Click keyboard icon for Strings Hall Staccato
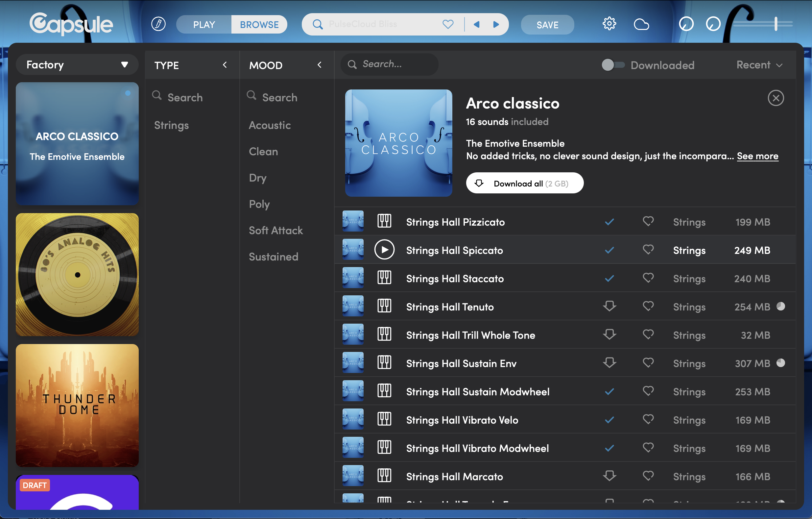The image size is (812, 519). click(384, 278)
